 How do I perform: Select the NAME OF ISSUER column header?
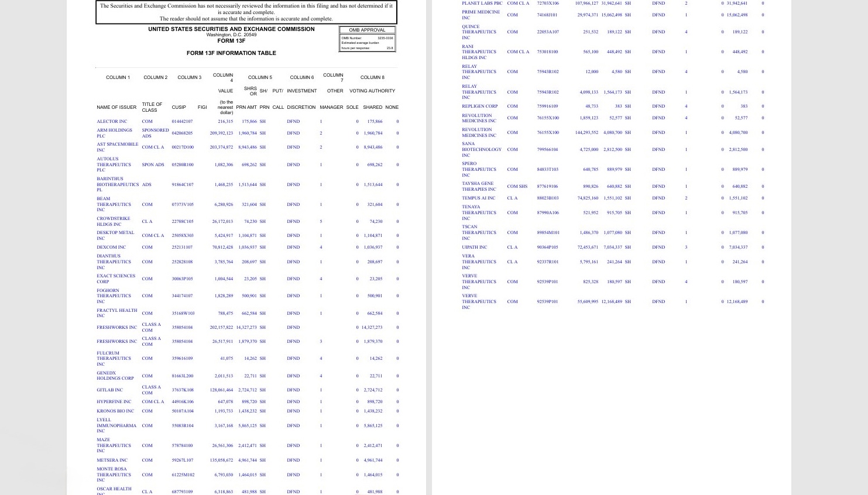coord(116,108)
